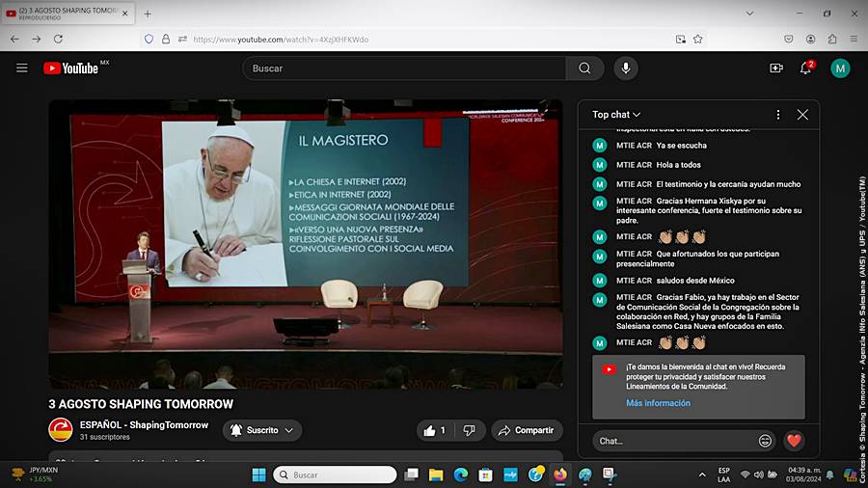Open Snipping Tool on the taskbar
This screenshot has width=868, height=488.
[x=610, y=474]
